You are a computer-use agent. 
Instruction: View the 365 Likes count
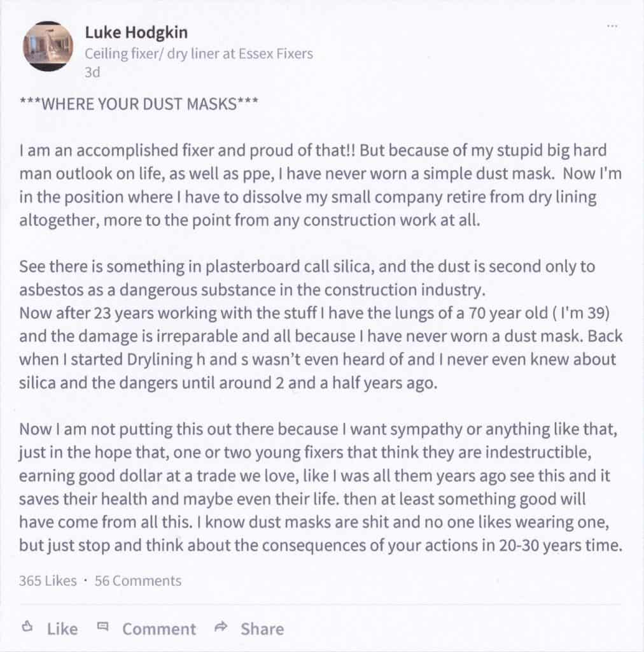click(48, 581)
